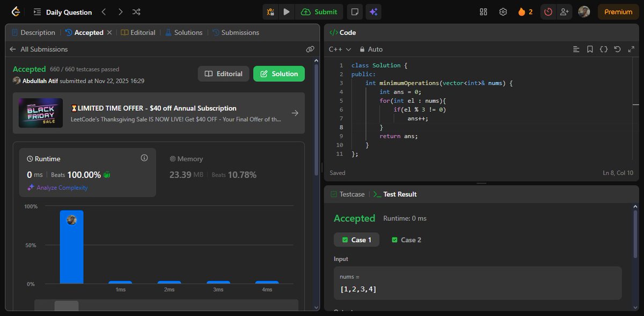This screenshot has width=644, height=316.
Task: Pick a random question via shuffle icon
Action: (x=136, y=12)
